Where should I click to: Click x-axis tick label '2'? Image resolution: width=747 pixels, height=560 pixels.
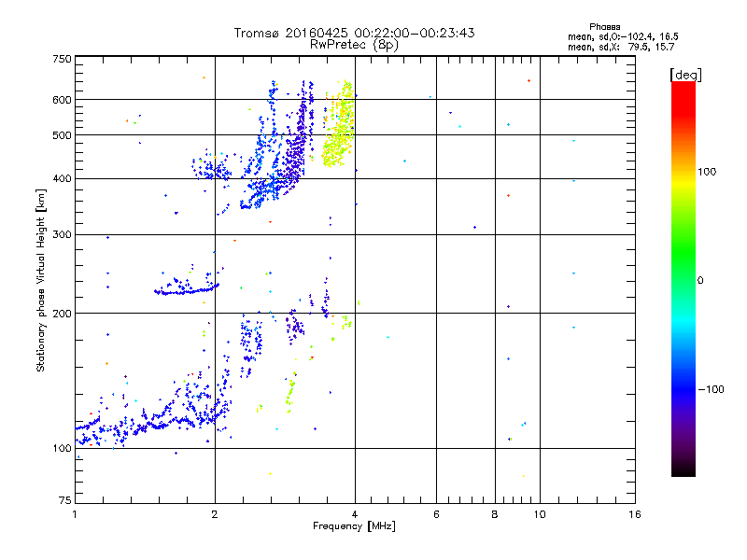[x=215, y=514]
